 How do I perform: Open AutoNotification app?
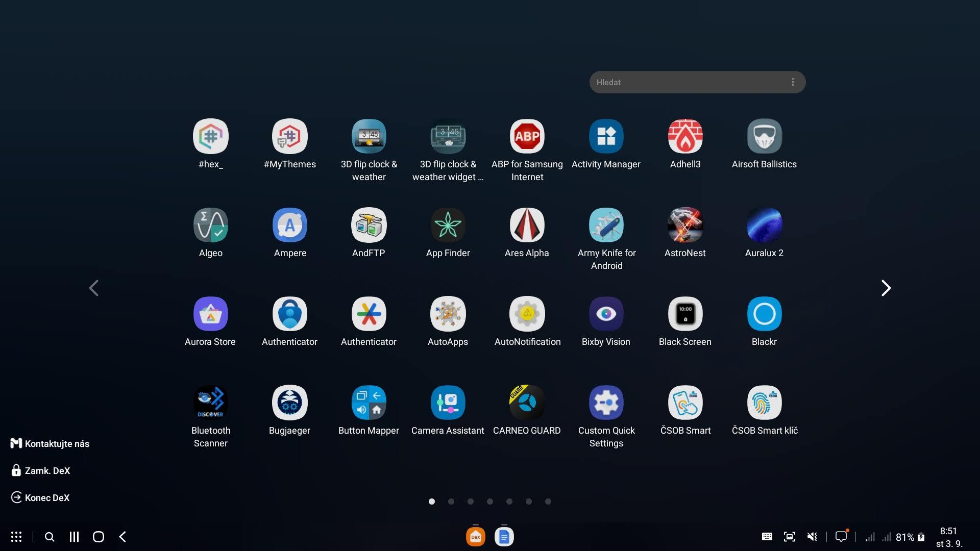click(527, 314)
